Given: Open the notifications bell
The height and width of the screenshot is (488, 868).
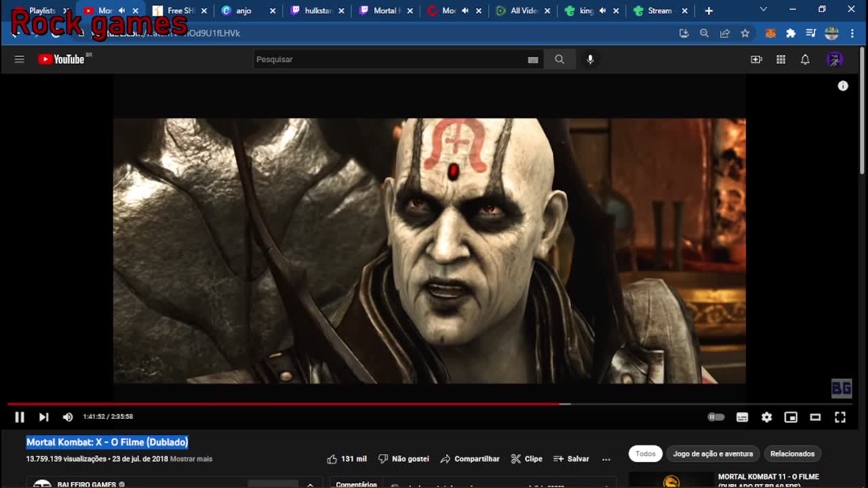Looking at the screenshot, I should coord(805,60).
